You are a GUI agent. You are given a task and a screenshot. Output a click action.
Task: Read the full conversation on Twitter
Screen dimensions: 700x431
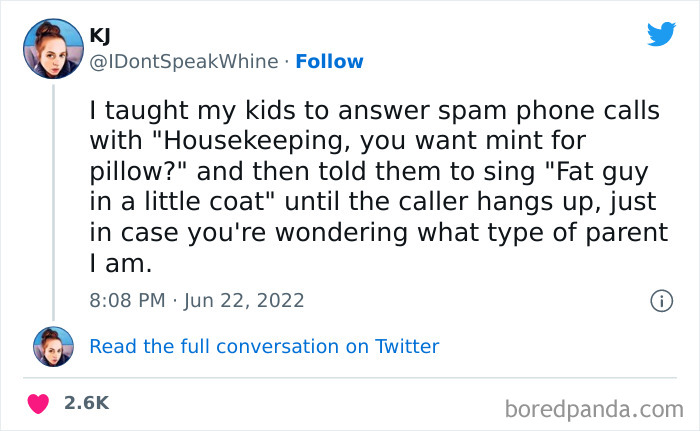[x=264, y=346]
